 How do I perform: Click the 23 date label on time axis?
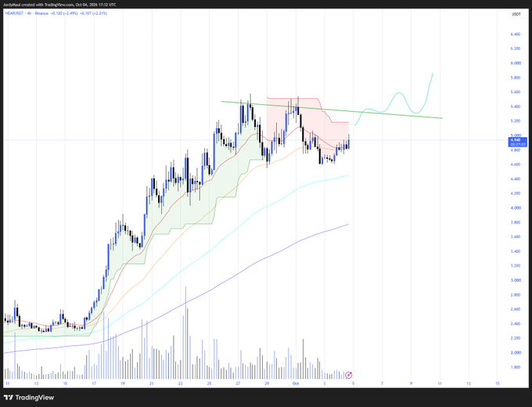pyautogui.click(x=180, y=384)
